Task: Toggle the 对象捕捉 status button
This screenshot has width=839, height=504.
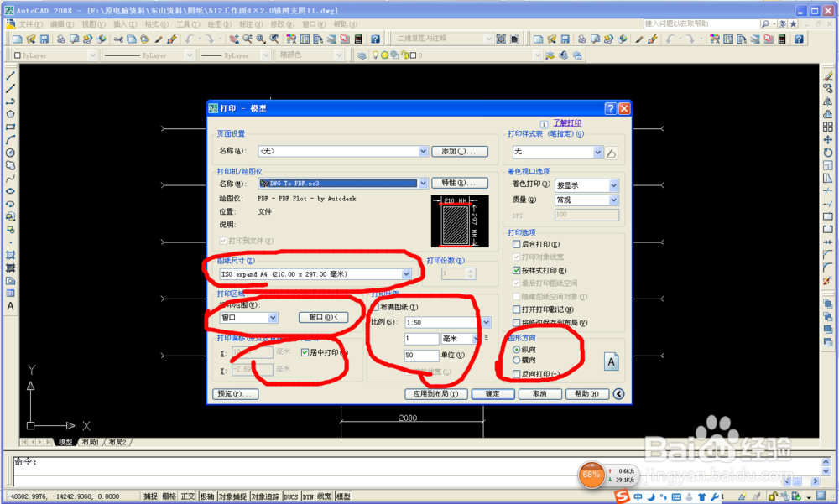Action: (232, 496)
